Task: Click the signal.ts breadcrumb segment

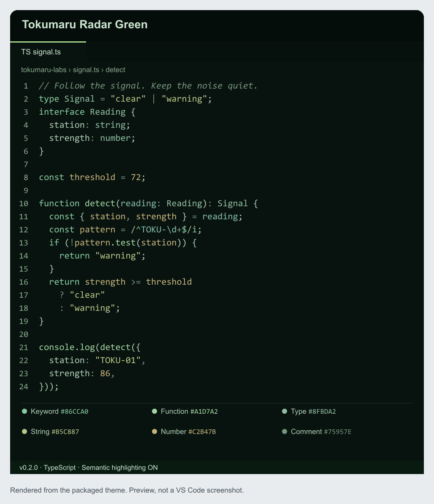Action: (x=86, y=70)
